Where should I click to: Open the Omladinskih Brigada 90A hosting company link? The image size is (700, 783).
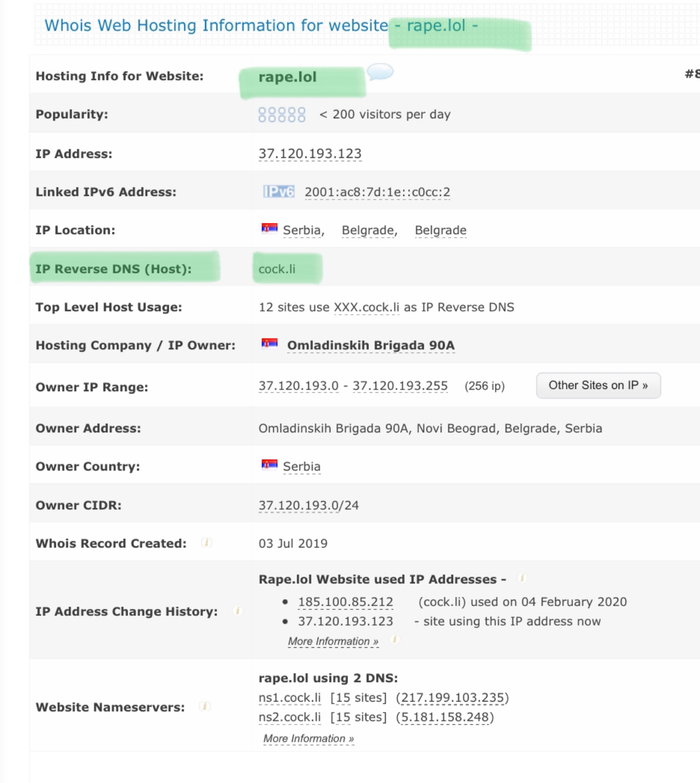pyautogui.click(x=371, y=346)
